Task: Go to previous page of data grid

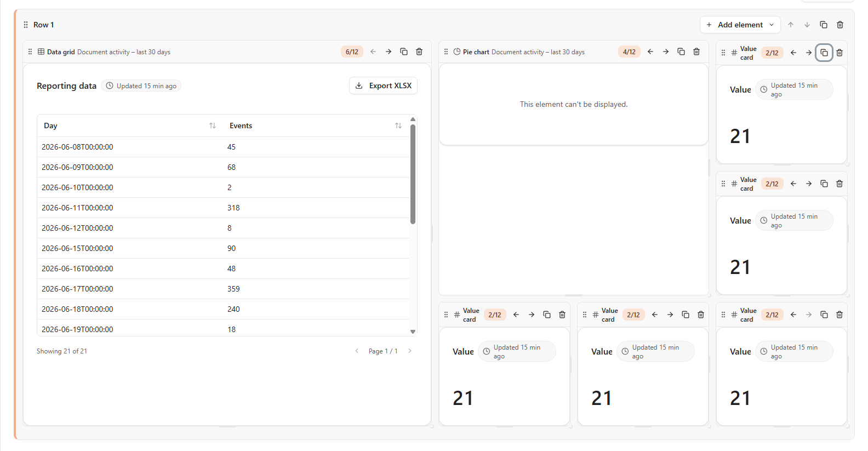Action: click(x=357, y=351)
